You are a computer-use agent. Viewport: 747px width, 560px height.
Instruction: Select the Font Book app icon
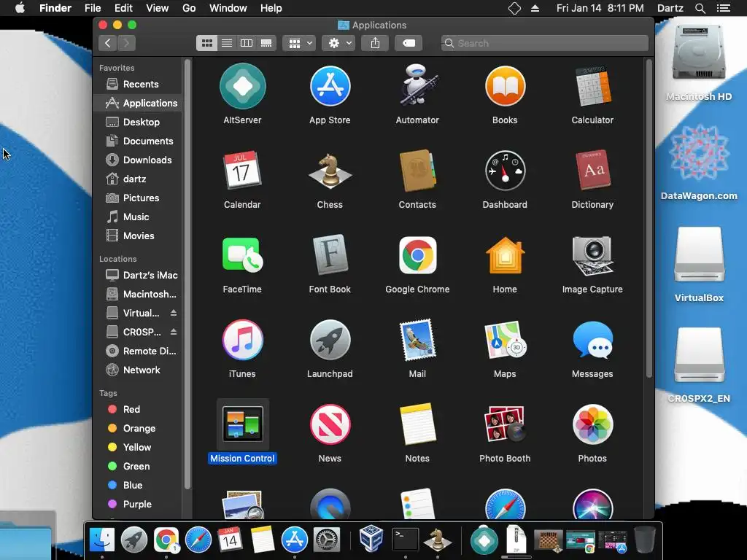click(x=330, y=255)
